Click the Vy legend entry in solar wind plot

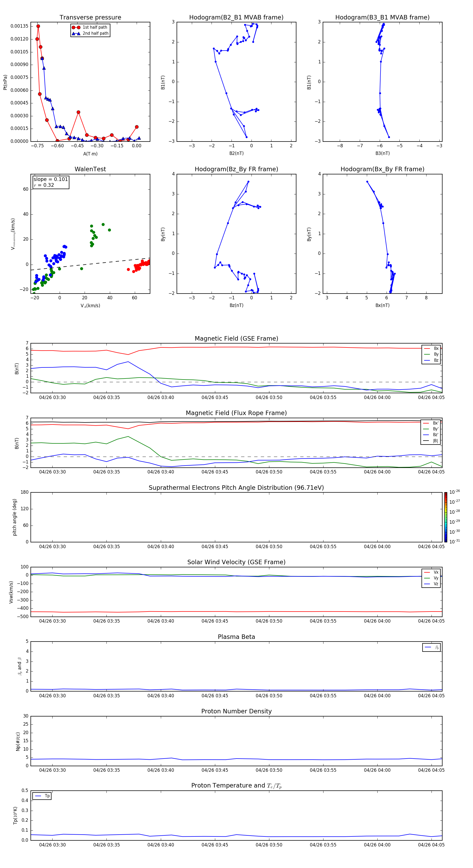point(431,578)
